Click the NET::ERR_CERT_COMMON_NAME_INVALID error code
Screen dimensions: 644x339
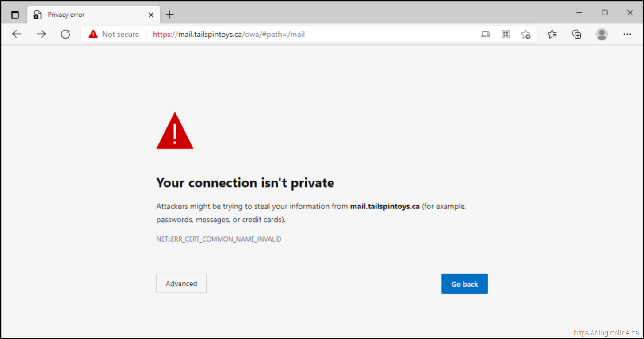[219, 239]
